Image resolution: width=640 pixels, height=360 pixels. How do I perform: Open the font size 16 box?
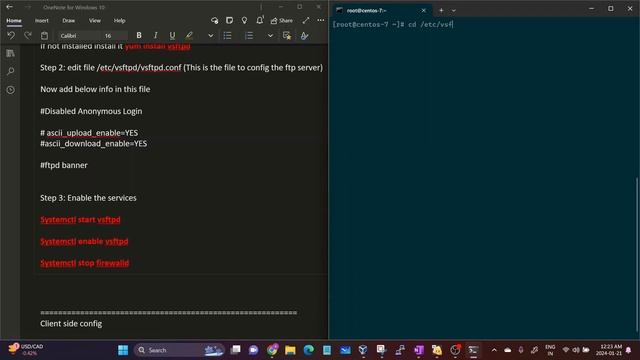(x=114, y=36)
